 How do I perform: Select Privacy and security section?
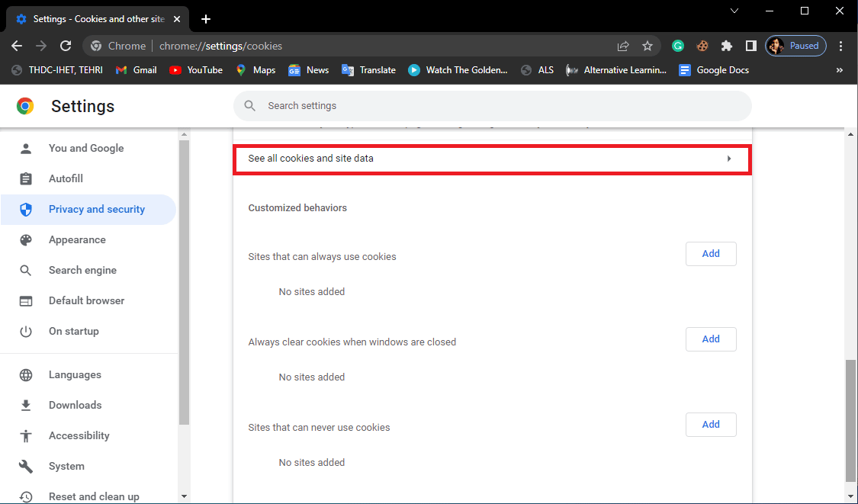[x=88, y=210]
